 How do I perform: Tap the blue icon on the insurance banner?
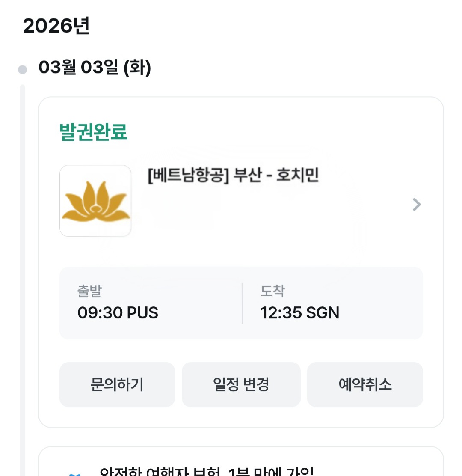(75, 473)
